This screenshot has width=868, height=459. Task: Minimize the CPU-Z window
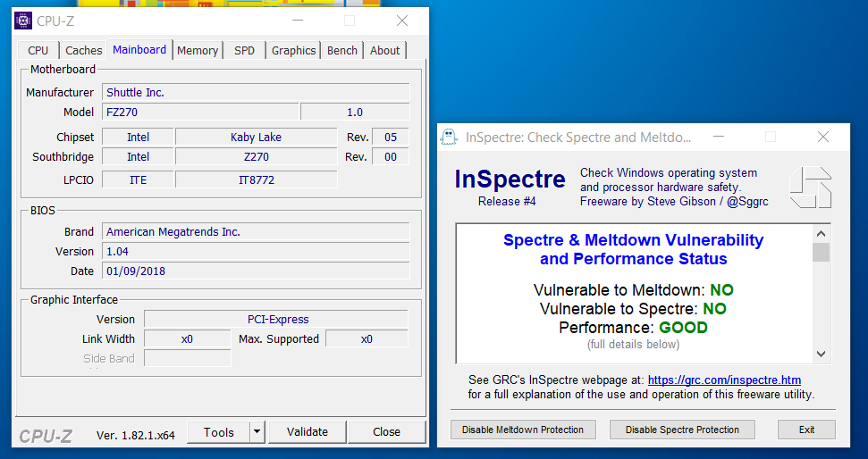pos(298,21)
